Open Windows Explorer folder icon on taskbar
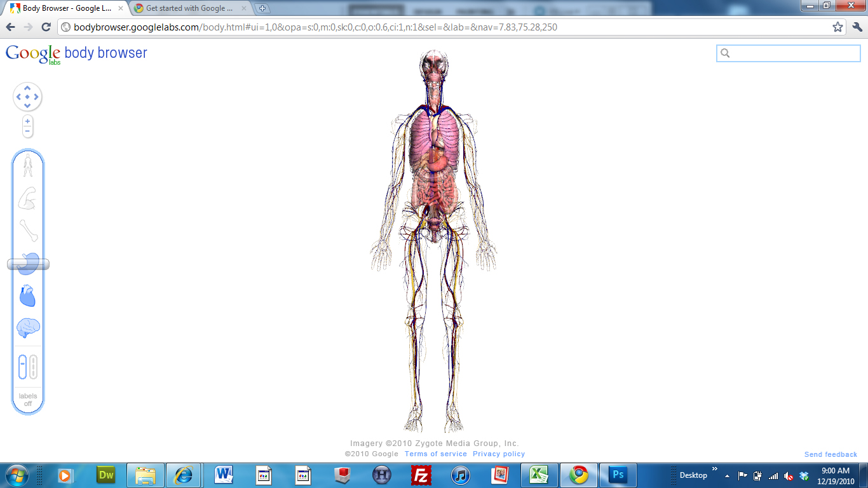 tap(146, 475)
